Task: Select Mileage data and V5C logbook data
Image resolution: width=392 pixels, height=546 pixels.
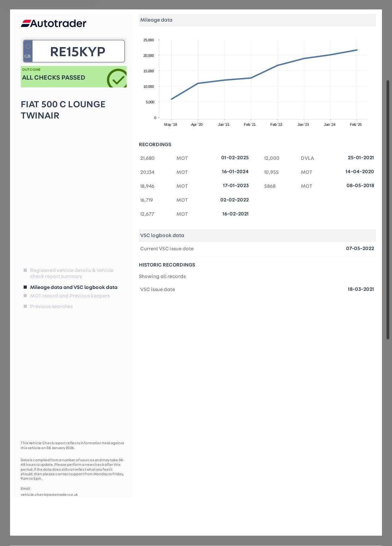Action: [x=74, y=287]
